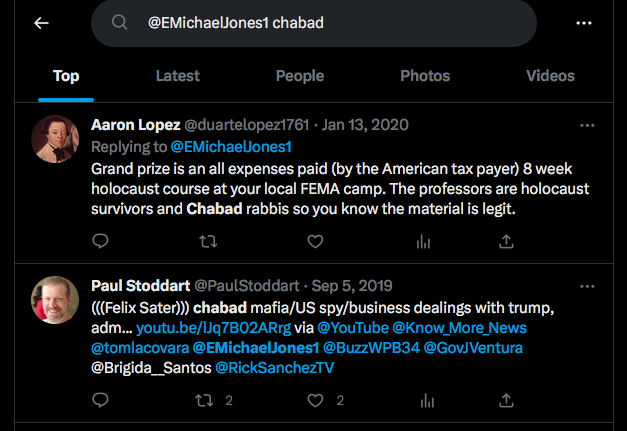Open the youtu.be video link
Viewport: 627px width, 431px height.
point(201,328)
